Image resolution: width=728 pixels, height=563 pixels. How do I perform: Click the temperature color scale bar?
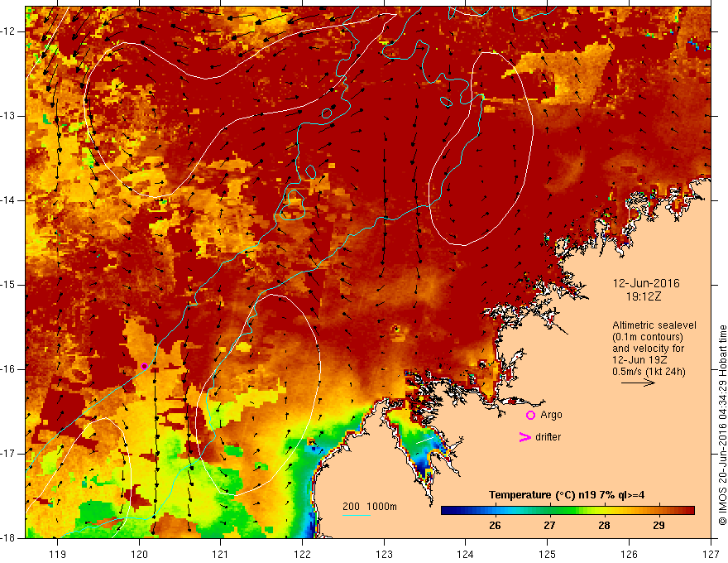tap(568, 511)
